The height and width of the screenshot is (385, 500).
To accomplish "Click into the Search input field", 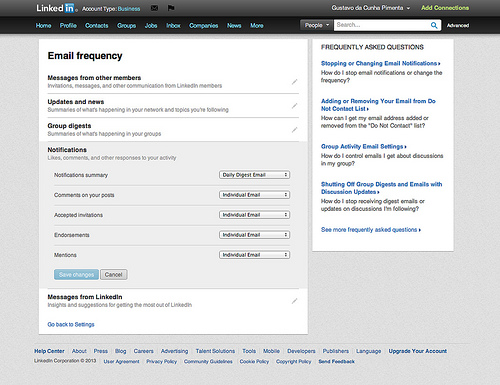I will point(382,25).
